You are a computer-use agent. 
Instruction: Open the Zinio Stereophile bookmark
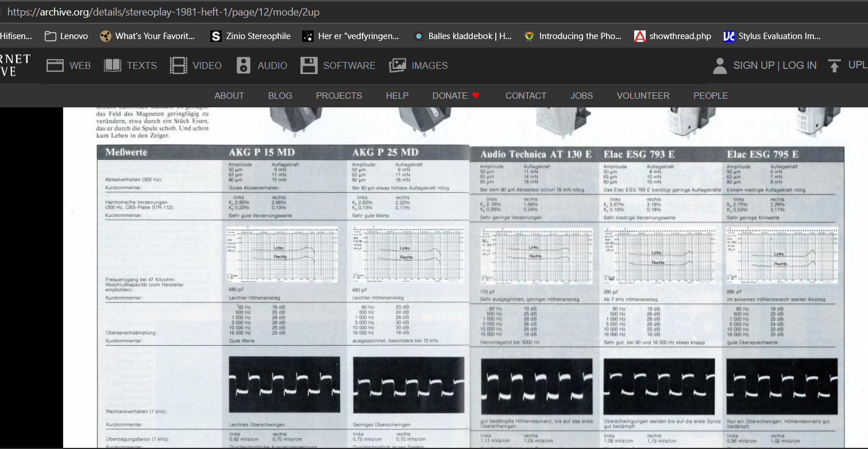tap(250, 36)
